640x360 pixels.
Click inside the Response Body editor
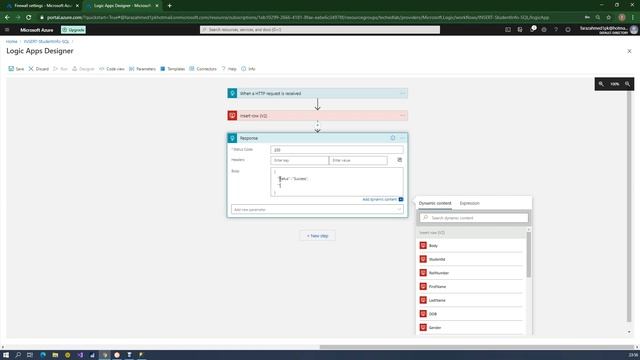coord(337,182)
